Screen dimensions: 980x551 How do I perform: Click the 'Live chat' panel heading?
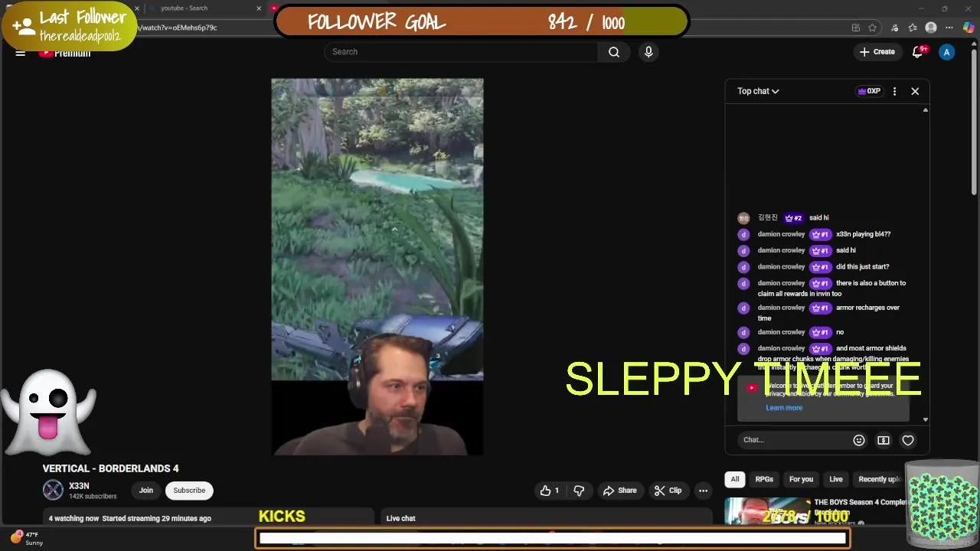tap(400, 518)
